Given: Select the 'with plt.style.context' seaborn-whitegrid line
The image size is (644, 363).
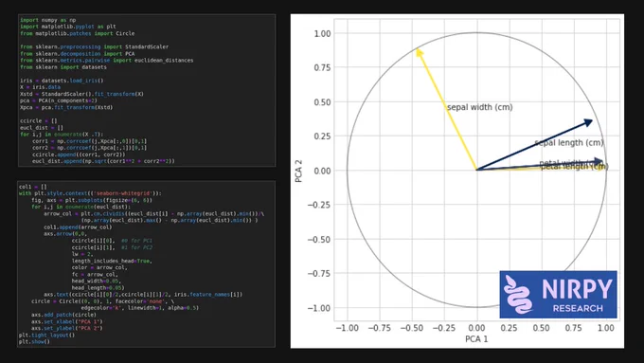Looking at the screenshot, I should [x=90, y=193].
